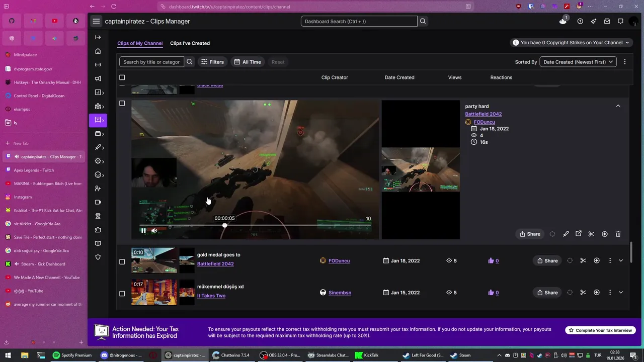The height and width of the screenshot is (362, 644).
Task: Open the Instagram browser tab
Action: tap(43, 197)
